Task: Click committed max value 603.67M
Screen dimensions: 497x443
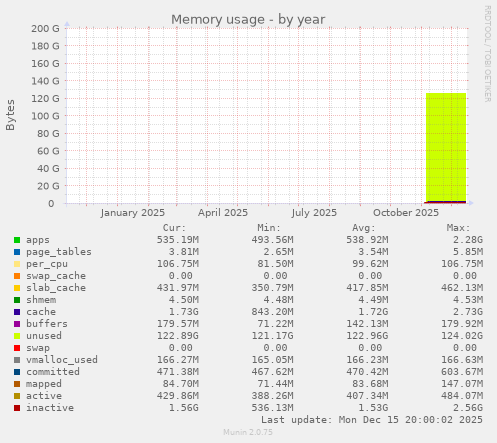Action: click(462, 372)
